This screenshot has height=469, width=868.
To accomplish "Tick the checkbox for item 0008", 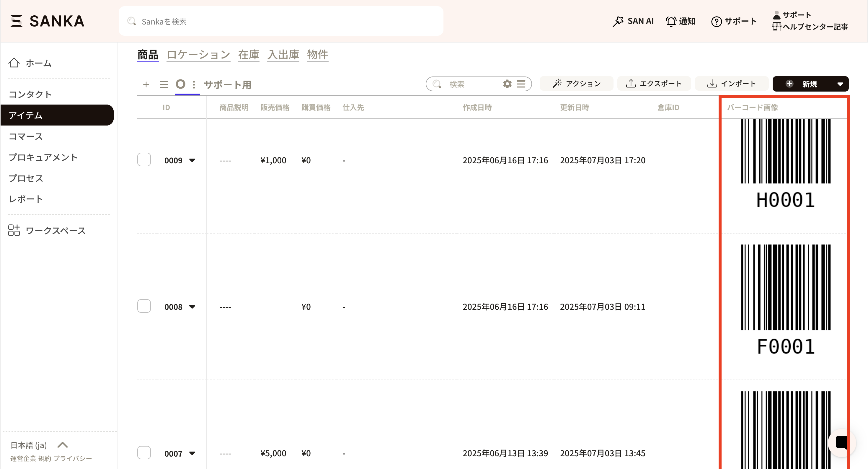I will (x=144, y=306).
